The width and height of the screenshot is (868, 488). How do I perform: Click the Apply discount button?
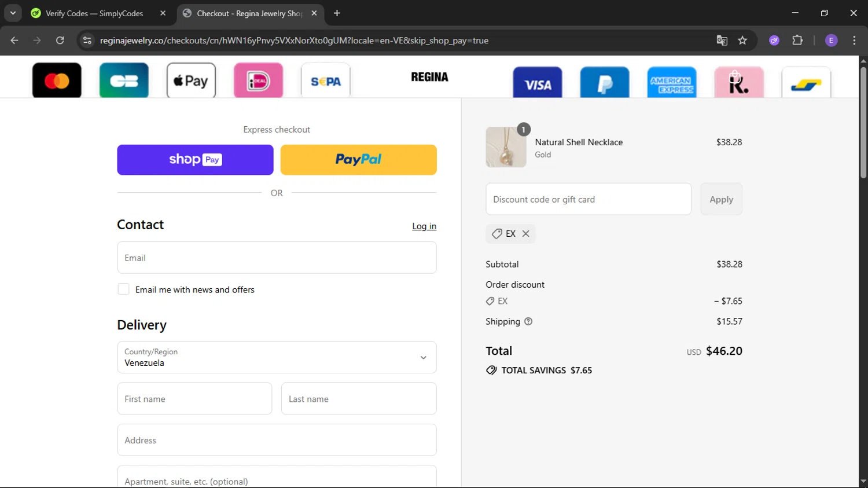721,199
